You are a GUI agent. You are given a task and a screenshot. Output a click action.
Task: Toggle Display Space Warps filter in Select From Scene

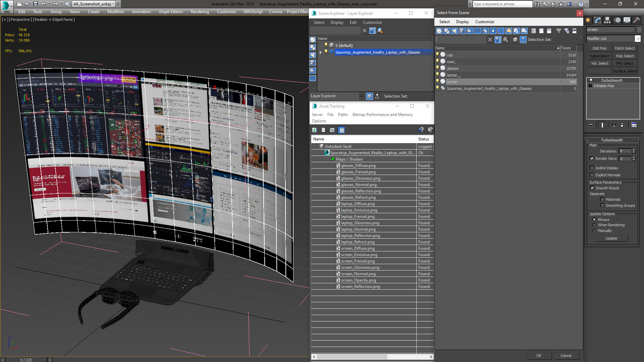pyautogui.click(x=478, y=31)
